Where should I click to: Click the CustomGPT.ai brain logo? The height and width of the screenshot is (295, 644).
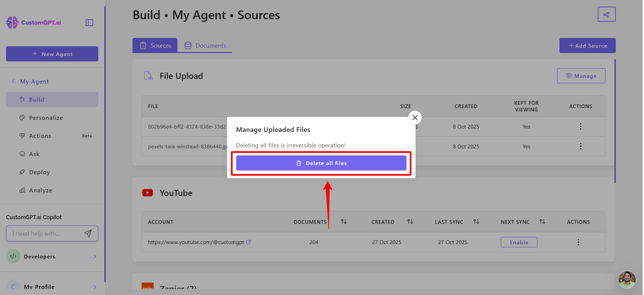pos(12,22)
